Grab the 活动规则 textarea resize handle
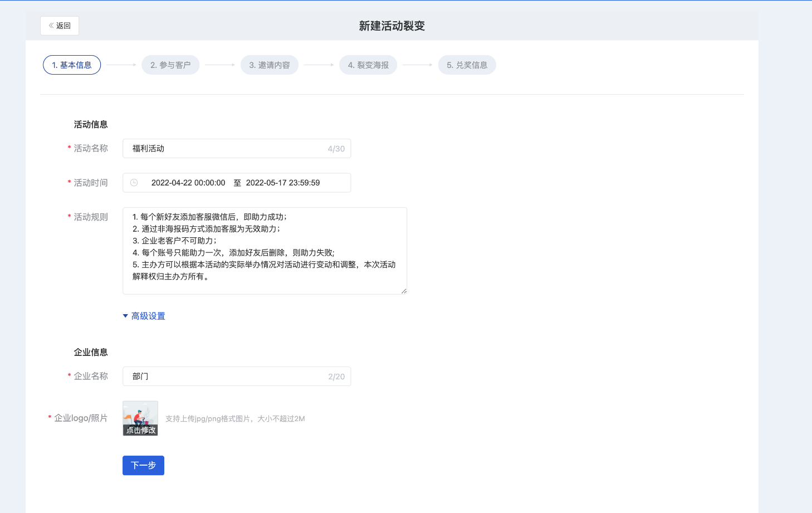The width and height of the screenshot is (812, 513). (x=404, y=291)
